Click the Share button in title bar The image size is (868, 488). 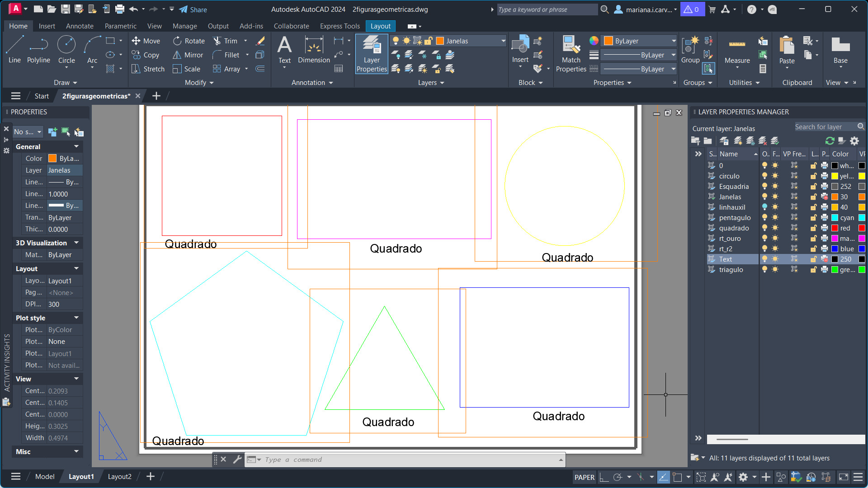(193, 9)
